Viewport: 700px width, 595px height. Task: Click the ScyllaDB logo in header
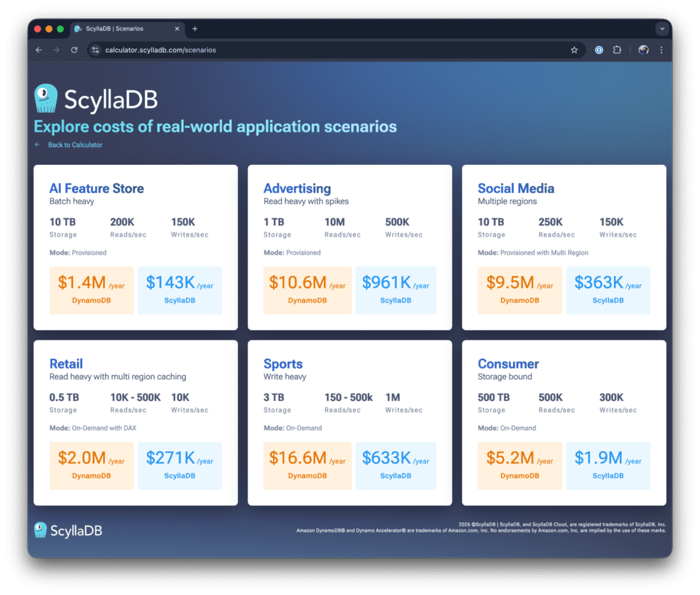click(x=95, y=99)
